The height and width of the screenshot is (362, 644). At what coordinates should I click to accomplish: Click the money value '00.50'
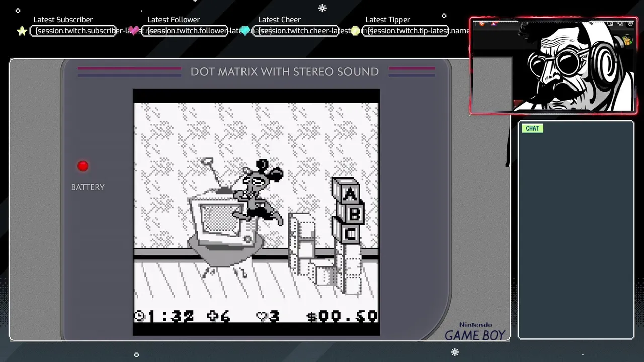(x=348, y=316)
